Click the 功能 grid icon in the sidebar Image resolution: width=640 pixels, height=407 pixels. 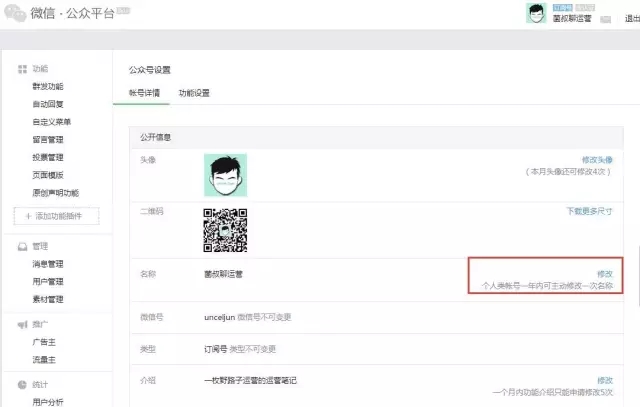[x=22, y=69]
